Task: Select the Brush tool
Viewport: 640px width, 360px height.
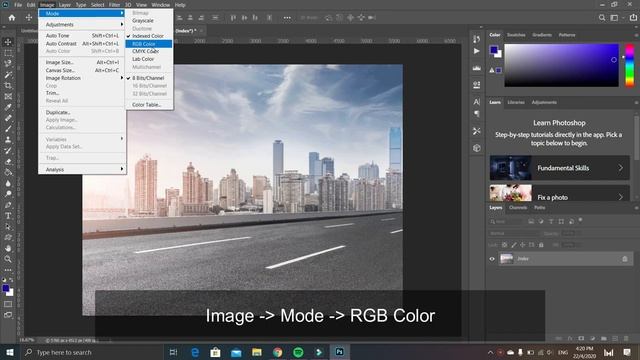Action: 8,129
